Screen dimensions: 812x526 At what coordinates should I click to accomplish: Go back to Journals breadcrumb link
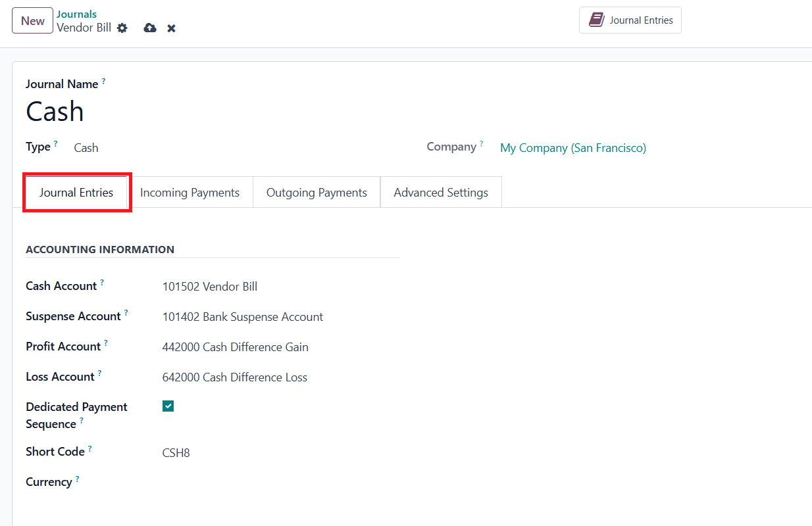76,14
